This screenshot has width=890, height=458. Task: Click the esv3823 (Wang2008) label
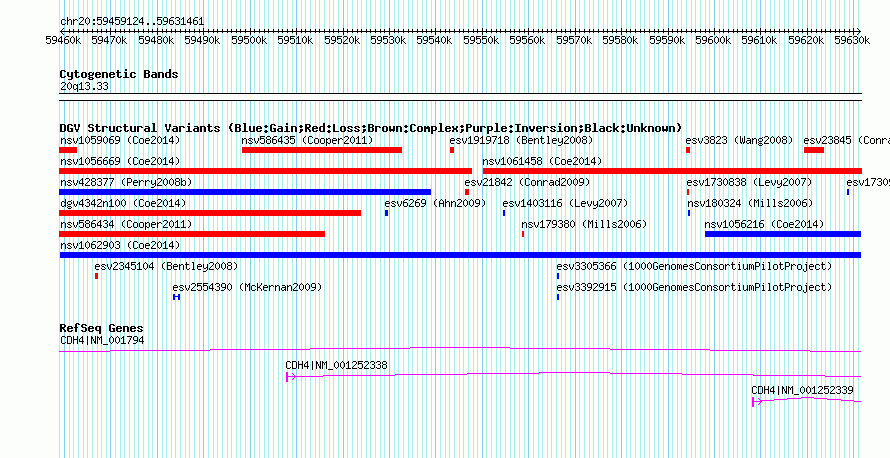[739, 140]
